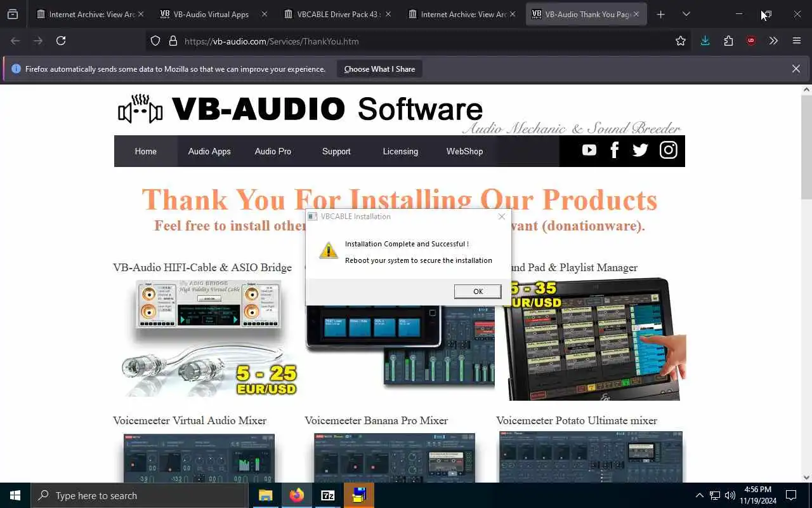Open a new browser tab

click(660, 14)
